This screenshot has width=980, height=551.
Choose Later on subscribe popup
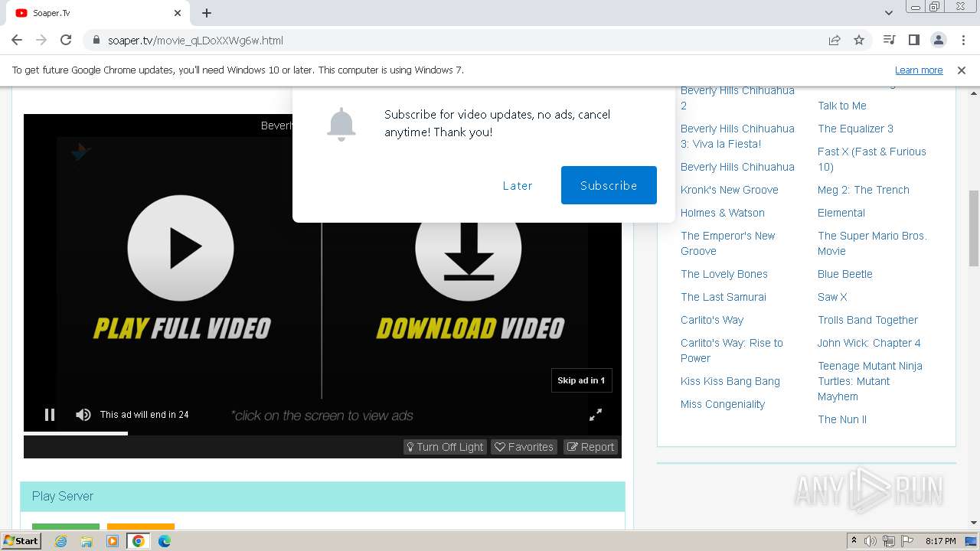(518, 185)
